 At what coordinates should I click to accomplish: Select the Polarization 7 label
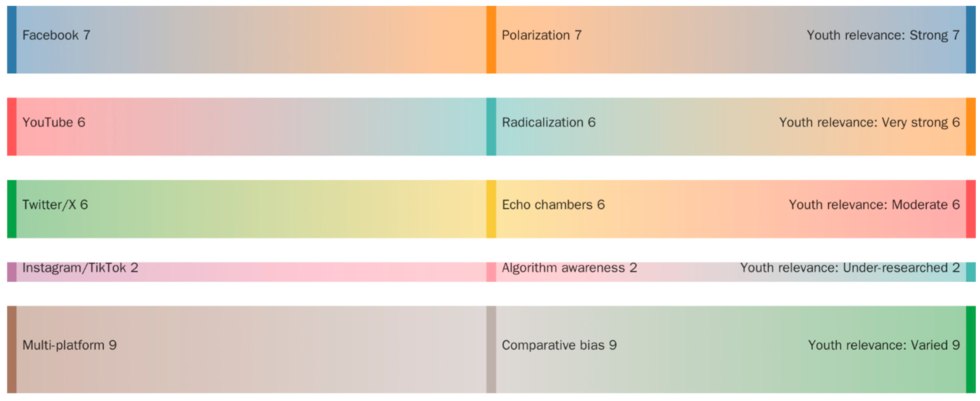pos(541,35)
